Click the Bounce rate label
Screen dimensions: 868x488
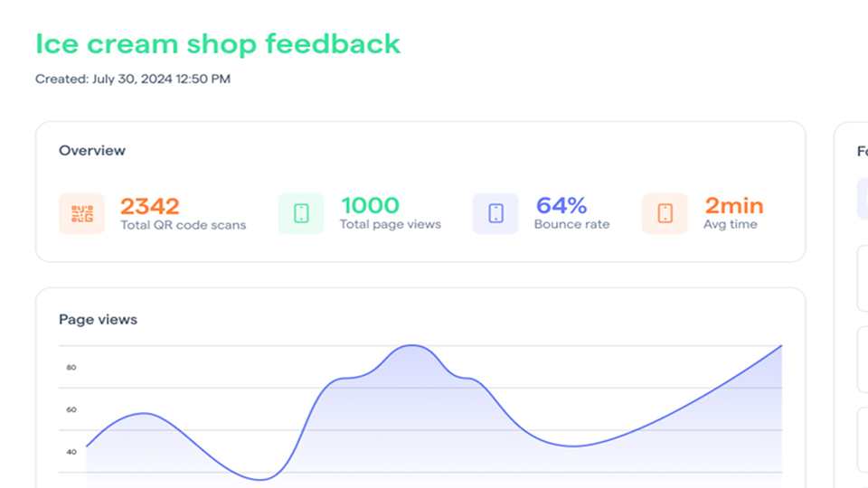(x=571, y=224)
